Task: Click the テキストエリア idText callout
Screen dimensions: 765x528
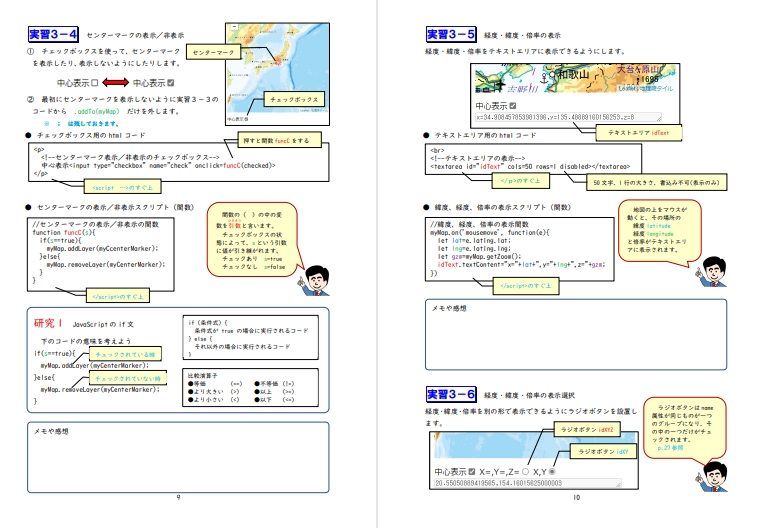Action: click(639, 133)
